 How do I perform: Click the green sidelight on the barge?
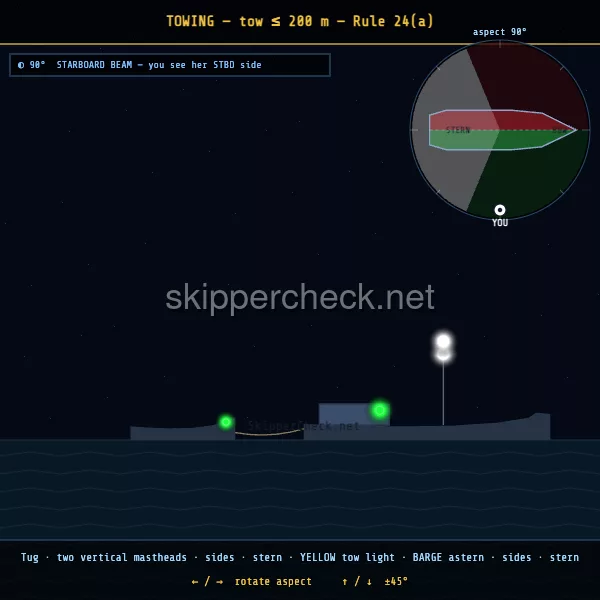tap(226, 422)
